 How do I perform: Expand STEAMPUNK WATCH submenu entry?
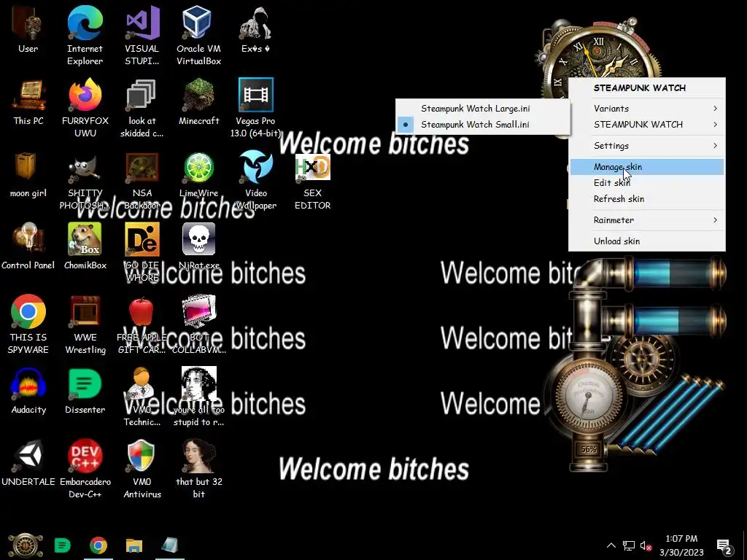(x=647, y=125)
